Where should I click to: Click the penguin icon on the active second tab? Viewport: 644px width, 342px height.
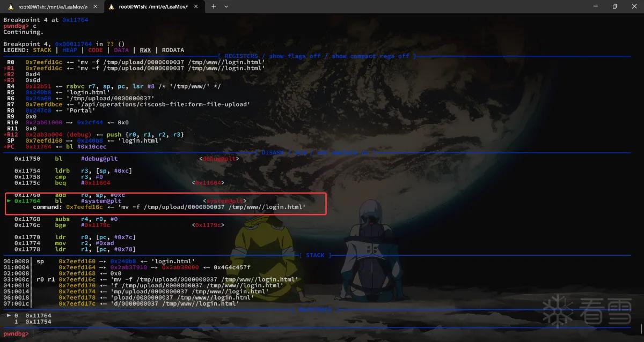[112, 6]
